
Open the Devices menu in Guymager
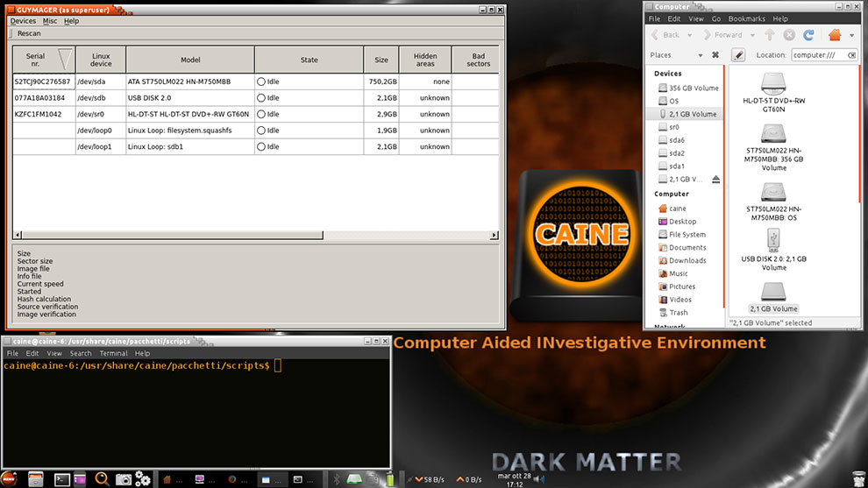pyautogui.click(x=23, y=21)
